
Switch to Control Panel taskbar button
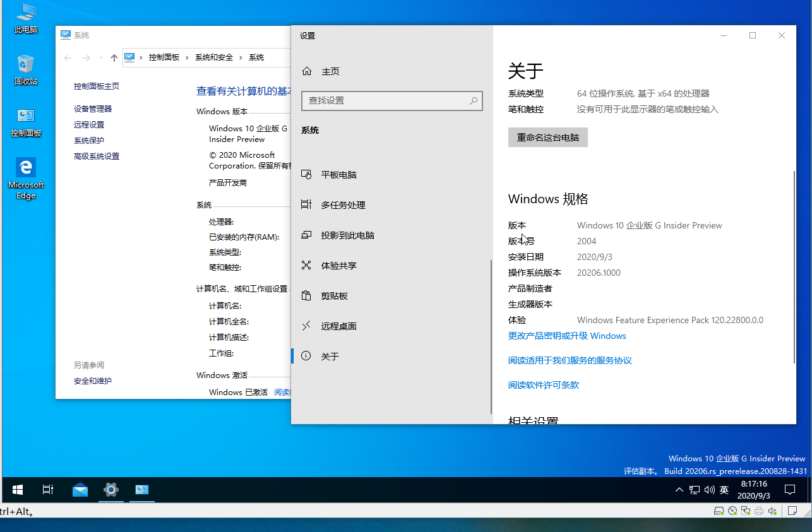tap(141, 489)
